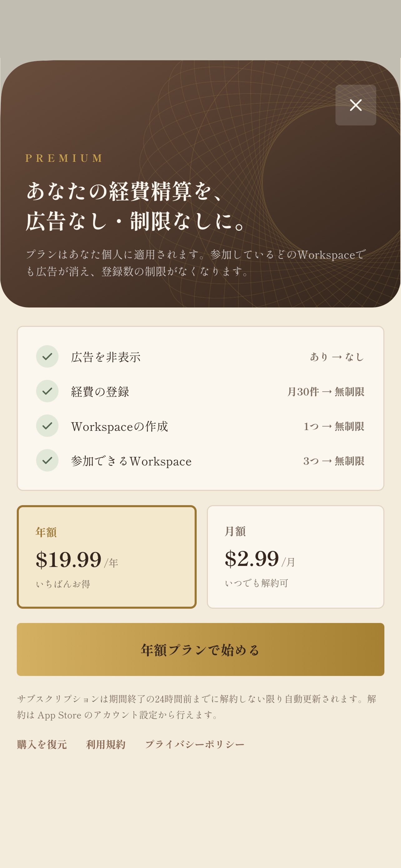Click the checkmark icon beside 参加できるWorkspace

[x=47, y=460]
